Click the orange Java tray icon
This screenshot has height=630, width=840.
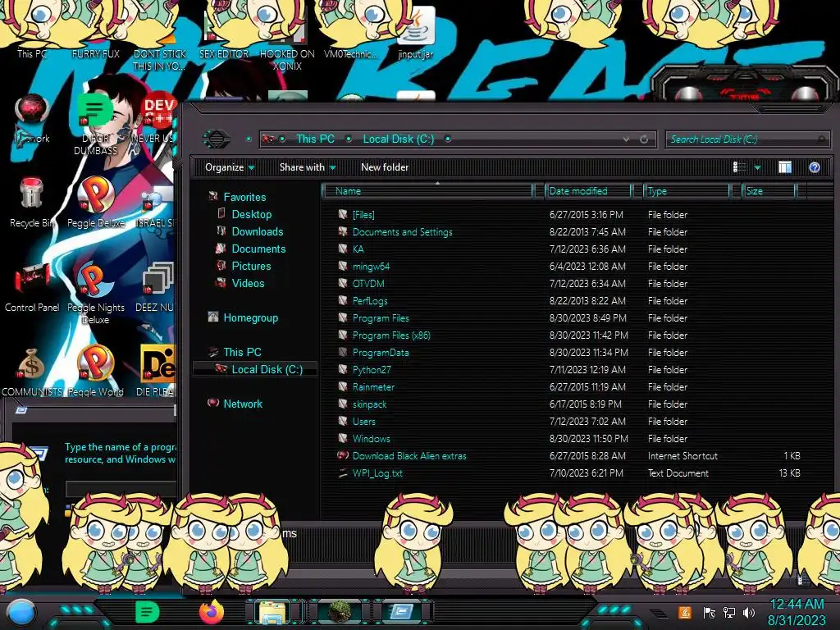pyautogui.click(x=685, y=612)
